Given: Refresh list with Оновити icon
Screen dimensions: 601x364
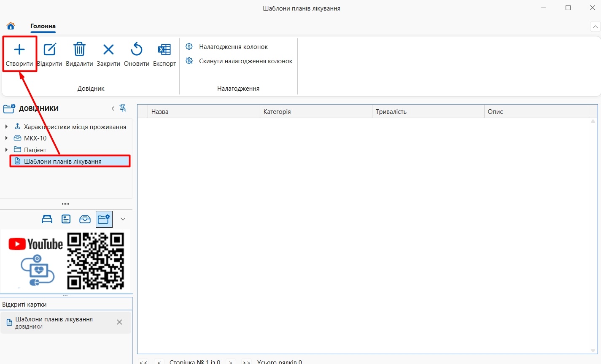Looking at the screenshot, I should pos(137,49).
